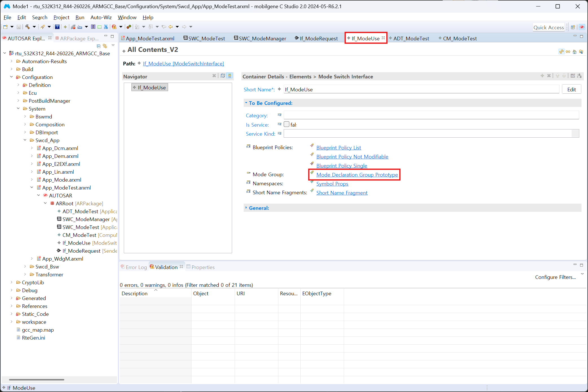Select If_ModeRequest in the explorer tree

coord(87,251)
